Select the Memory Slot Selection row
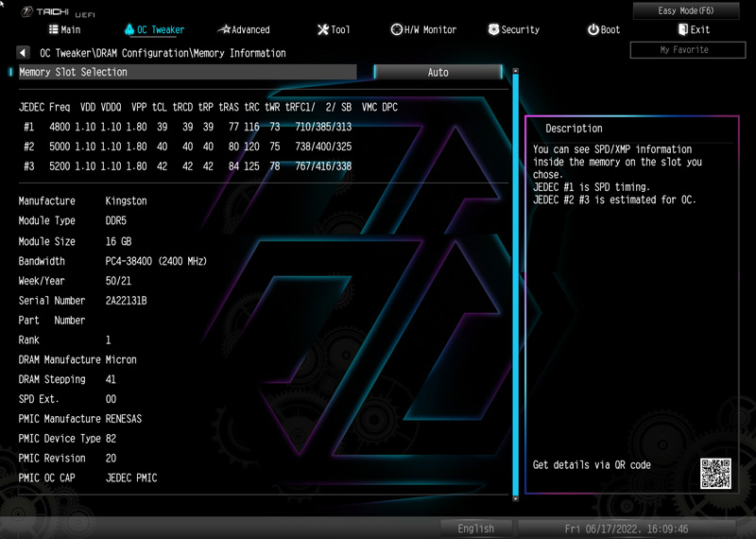756x539 pixels. point(187,72)
